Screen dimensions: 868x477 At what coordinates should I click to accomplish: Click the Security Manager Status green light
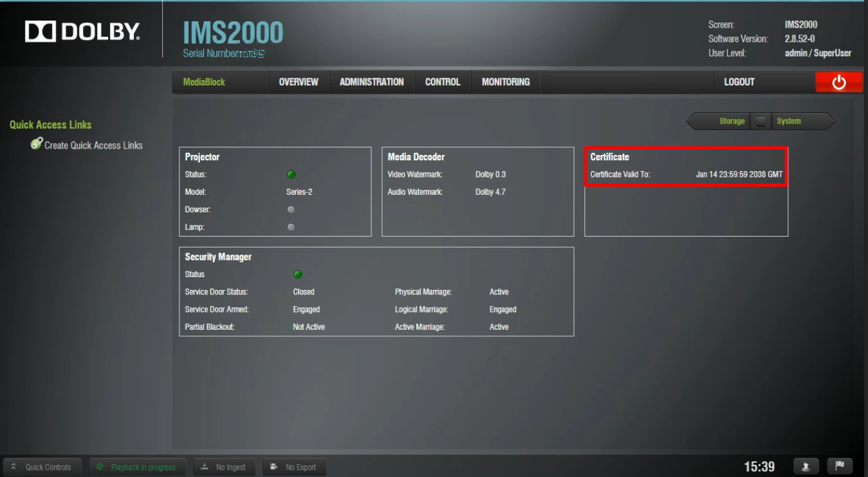pyautogui.click(x=298, y=274)
